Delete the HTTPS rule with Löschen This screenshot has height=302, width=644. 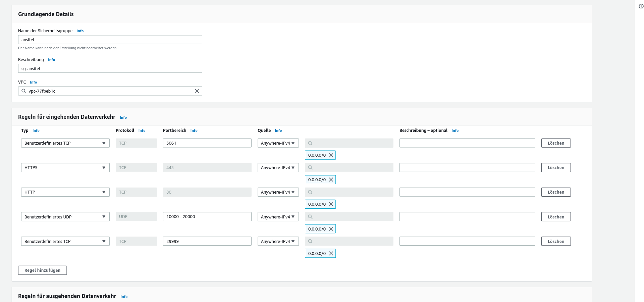[556, 168]
